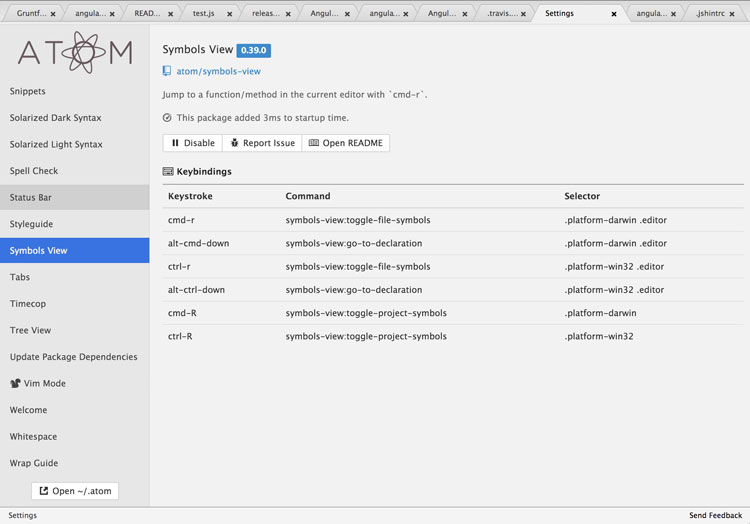Select Update Package Dependencies

pyautogui.click(x=75, y=357)
